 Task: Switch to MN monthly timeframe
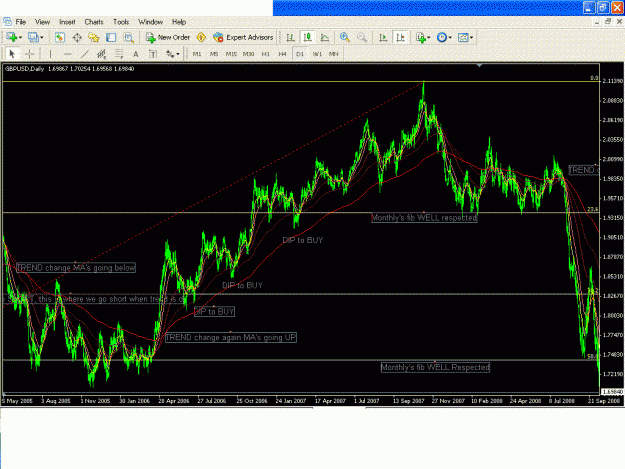click(x=334, y=54)
